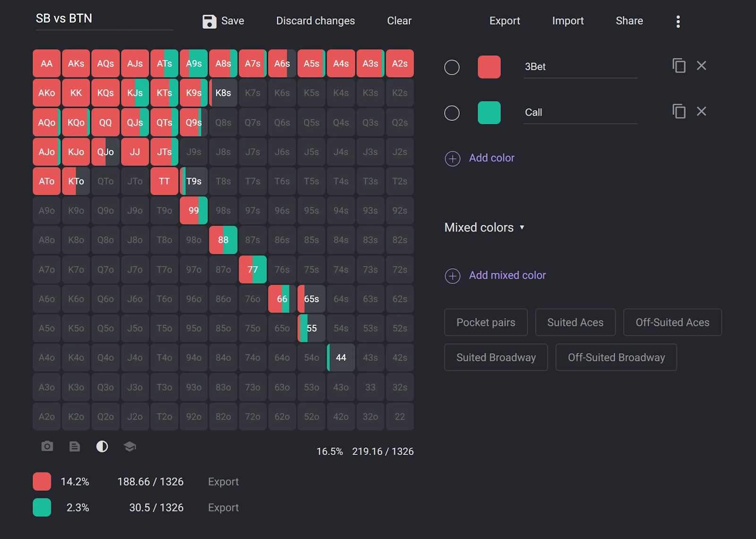Screen dimensions: 756x539
Task: Toggle the contrast display mode icon
Action: coord(102,446)
